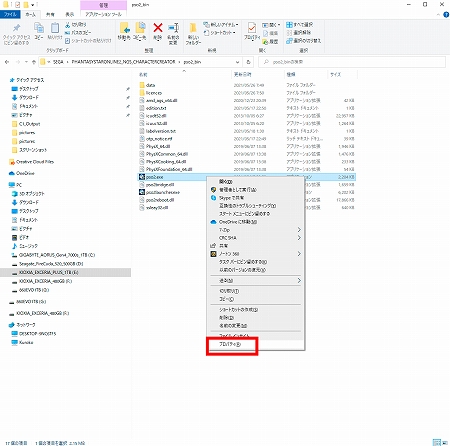Image resolution: width=450 pixels, height=446 pixels.
Task: Expand the 7-Zip submenu arrow
Action: (x=299, y=230)
